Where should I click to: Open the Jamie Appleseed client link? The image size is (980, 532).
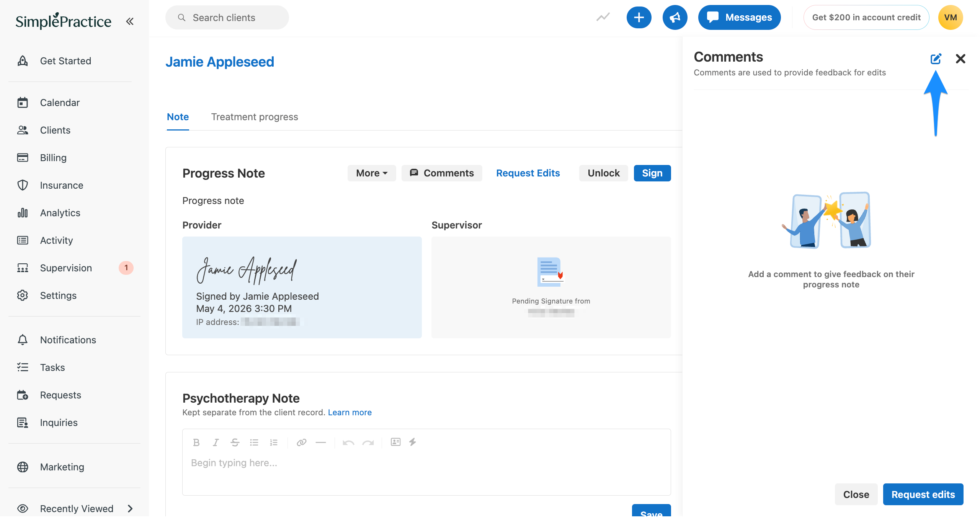[220, 62]
